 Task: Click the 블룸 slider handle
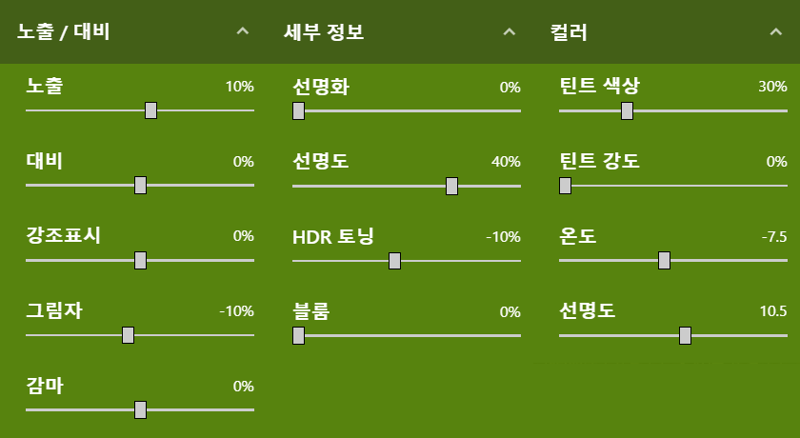(298, 336)
